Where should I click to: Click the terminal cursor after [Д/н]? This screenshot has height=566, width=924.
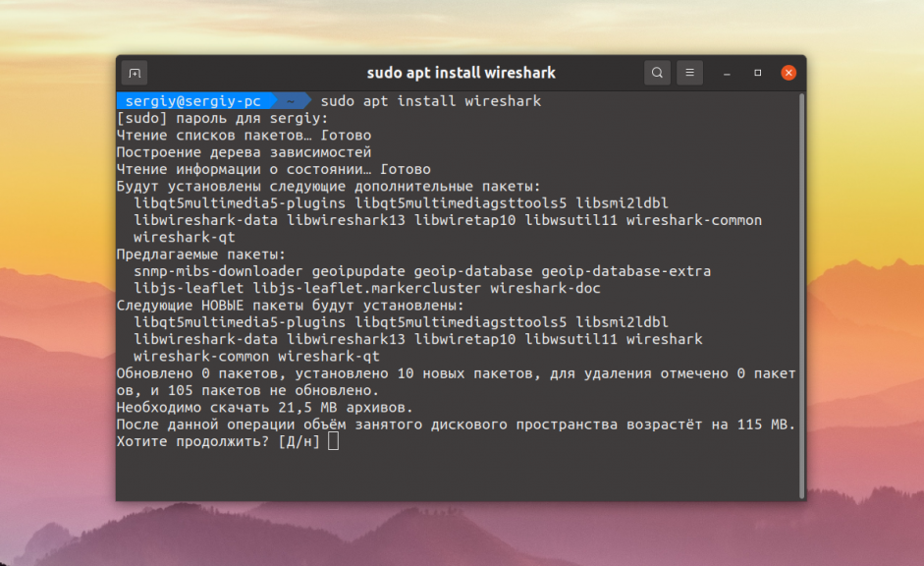pos(334,441)
